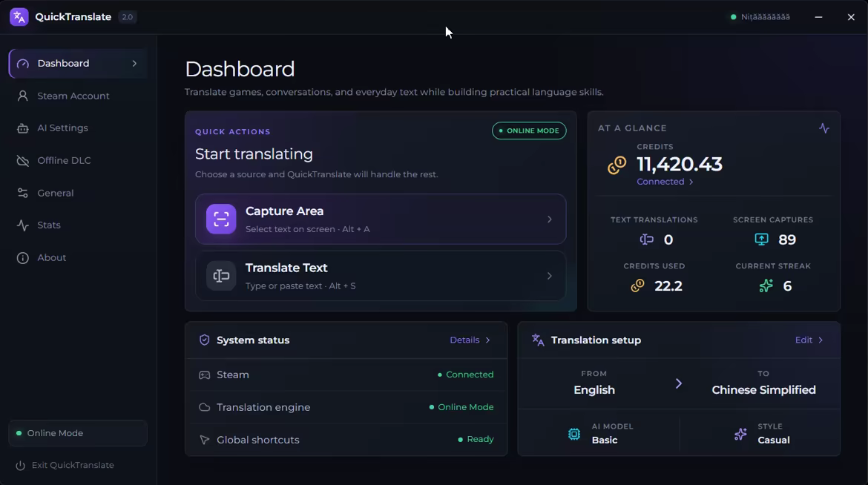Click the activity icon in At a Glance
The image size is (868, 485).
(824, 128)
